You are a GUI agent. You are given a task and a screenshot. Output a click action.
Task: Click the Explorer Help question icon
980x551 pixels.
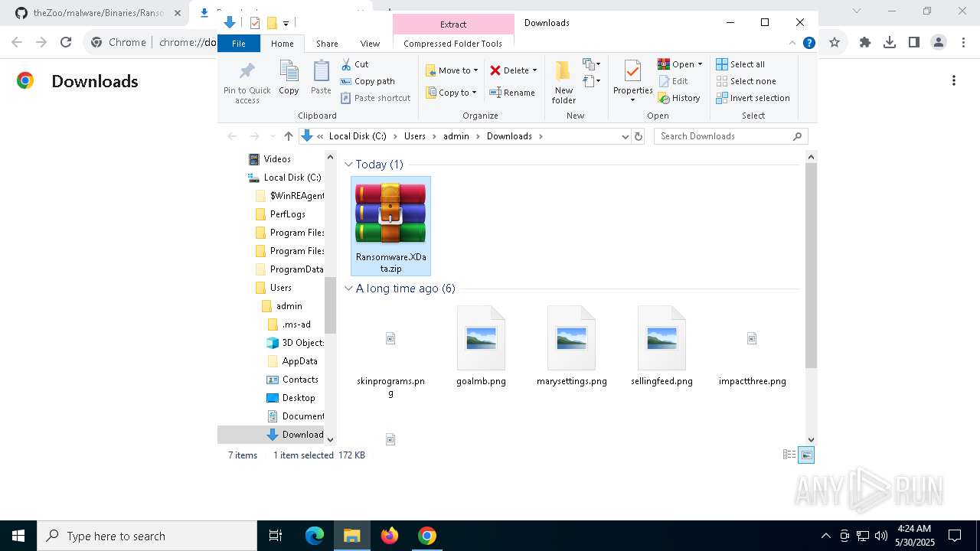tap(808, 44)
